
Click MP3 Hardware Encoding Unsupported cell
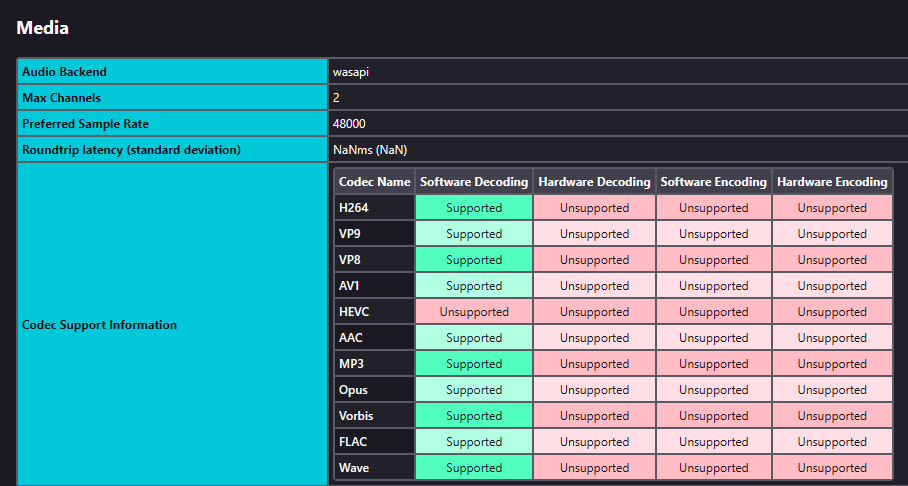click(x=832, y=364)
